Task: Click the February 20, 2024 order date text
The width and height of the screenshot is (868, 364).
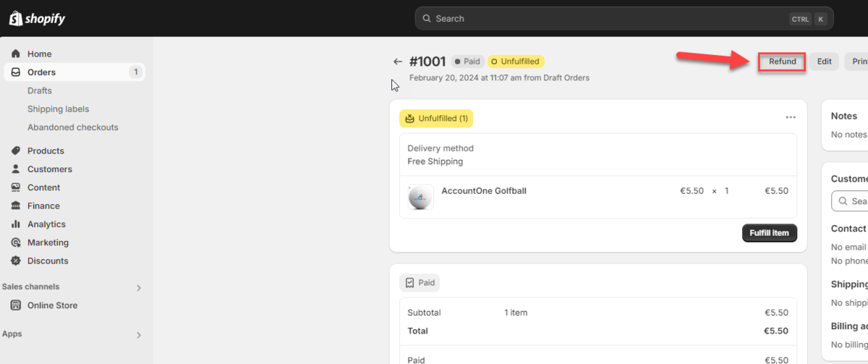Action: click(x=499, y=77)
